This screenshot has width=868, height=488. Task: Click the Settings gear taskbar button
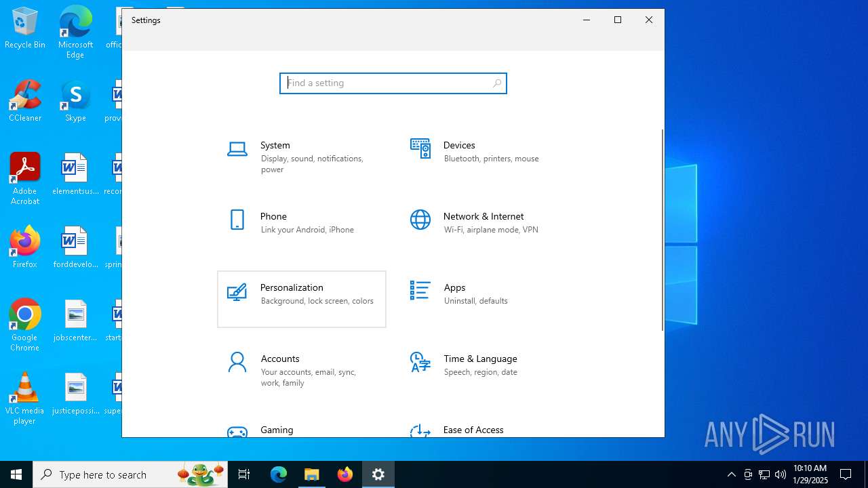378,474
